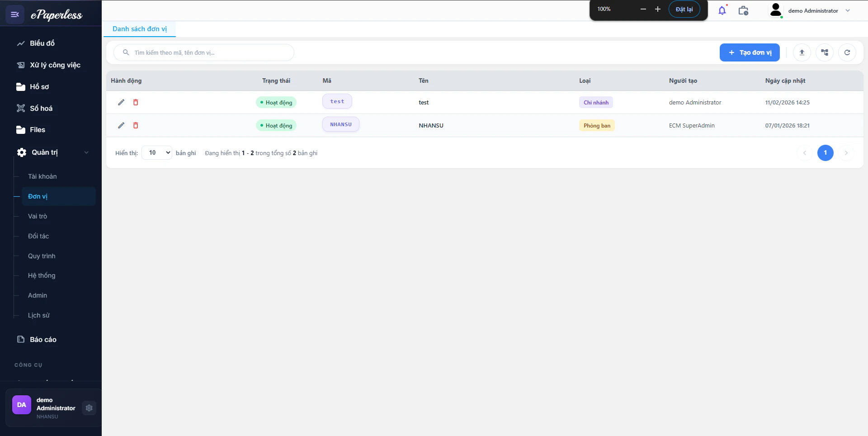Select page 1 in pagination

[x=826, y=153]
